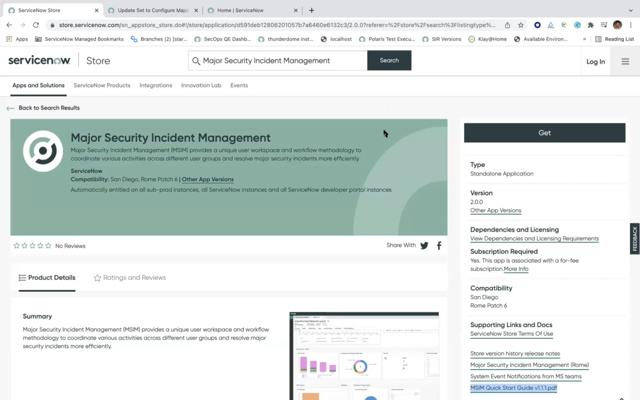Open the Feedback side tab
This screenshot has height=400, width=640.
tap(634, 238)
